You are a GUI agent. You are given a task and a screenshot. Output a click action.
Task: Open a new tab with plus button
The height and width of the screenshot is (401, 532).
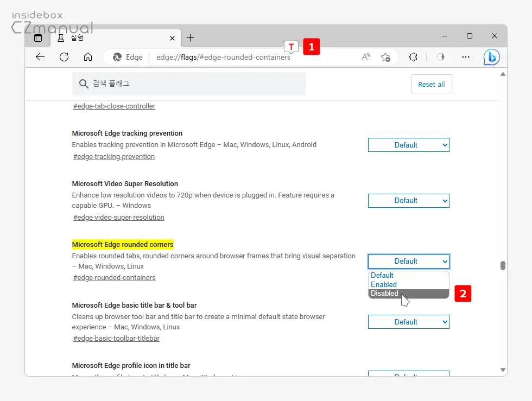[x=190, y=38]
